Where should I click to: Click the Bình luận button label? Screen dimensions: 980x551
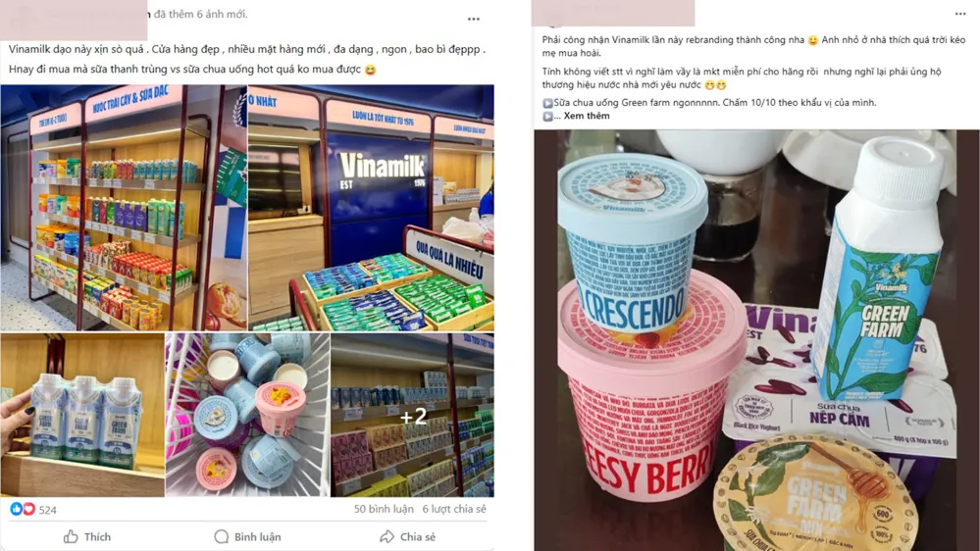[x=257, y=536]
